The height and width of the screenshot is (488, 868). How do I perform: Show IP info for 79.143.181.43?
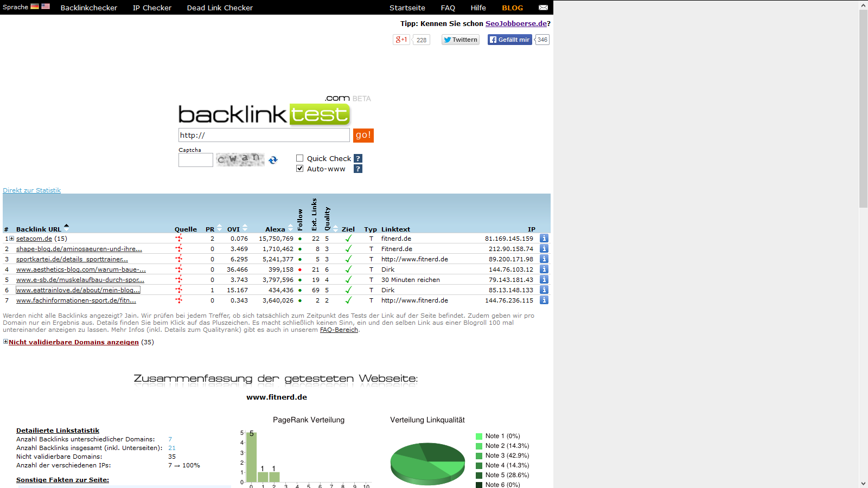(x=544, y=279)
